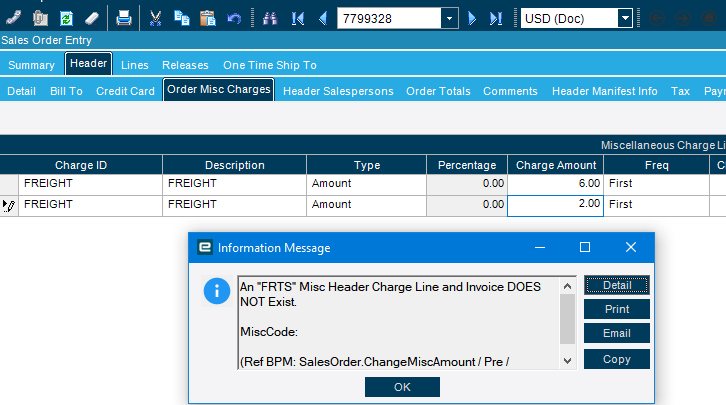Click the message scrollbar up arrow
This screenshot has height=405, width=726.
[567, 287]
